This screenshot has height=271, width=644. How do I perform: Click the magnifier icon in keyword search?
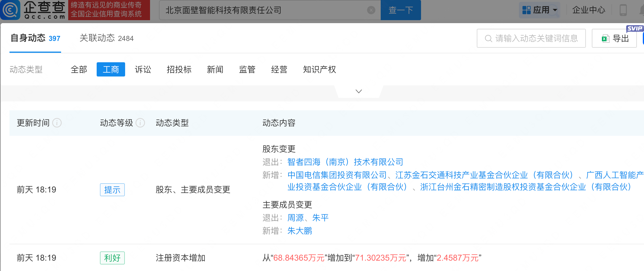[488, 39]
